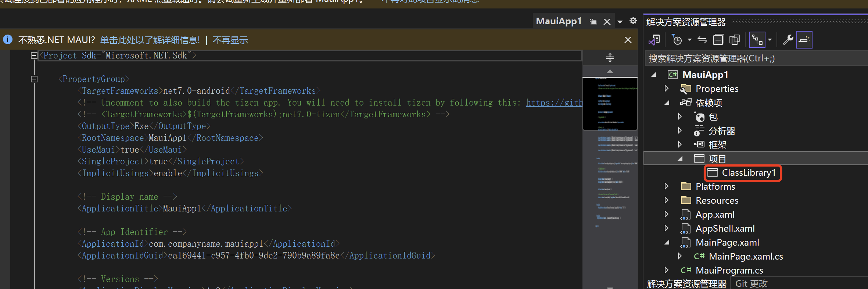Open the document list dropdown arrow
Viewport: 868px width, 289px height.
(x=620, y=22)
